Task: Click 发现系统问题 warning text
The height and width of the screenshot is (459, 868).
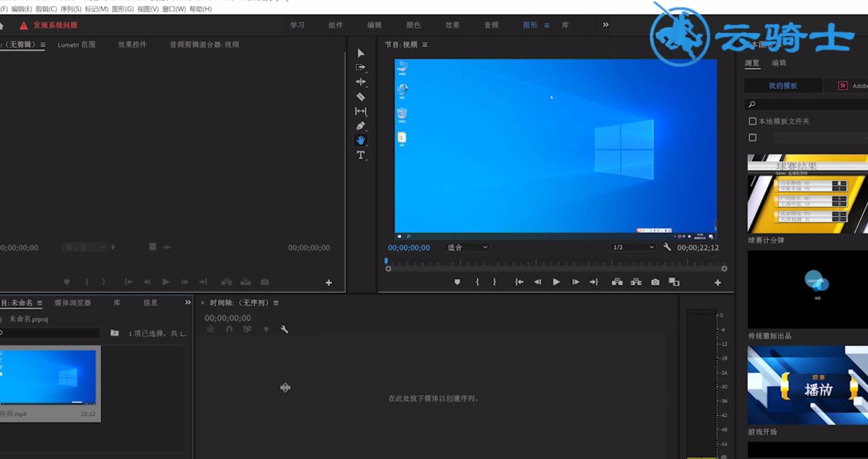Action: (56, 25)
